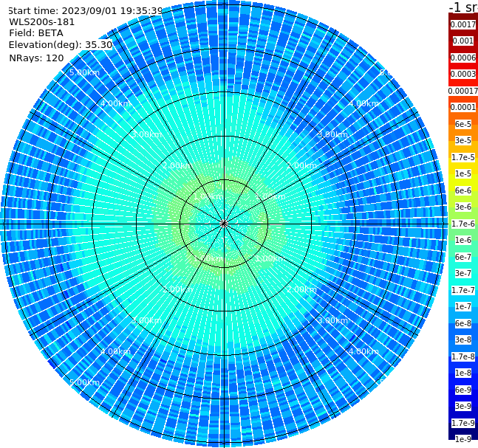The width and height of the screenshot is (478, 448).
Task: Click the 5.00km range label in lower-left quadrant
Action: coord(84,382)
